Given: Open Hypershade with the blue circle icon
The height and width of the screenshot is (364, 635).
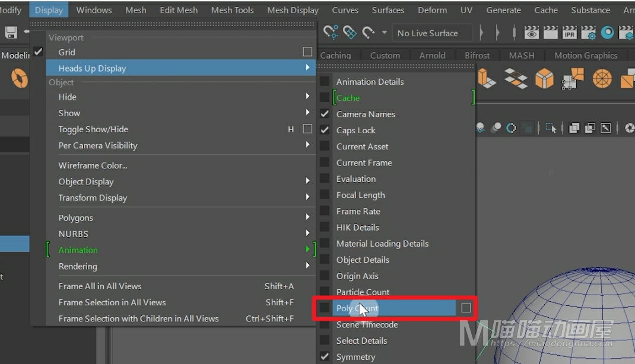Looking at the screenshot, I should (x=607, y=33).
